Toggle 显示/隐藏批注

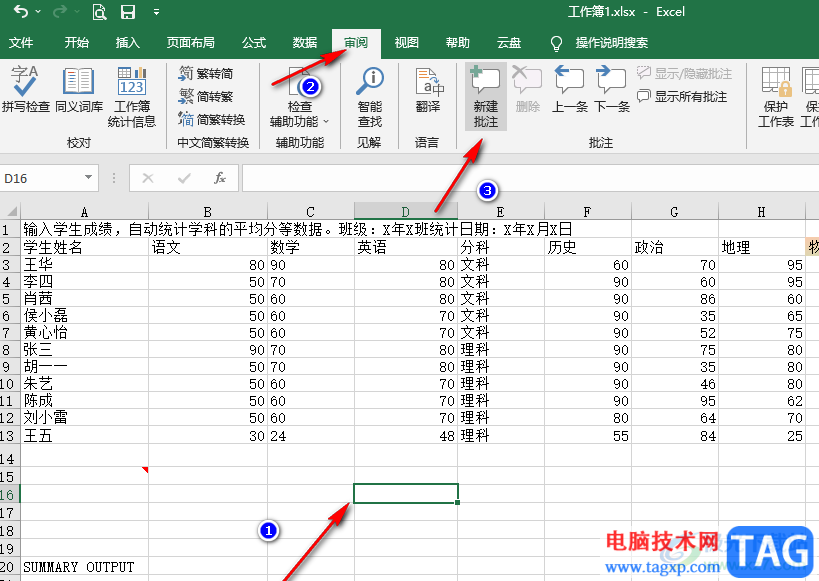684,73
